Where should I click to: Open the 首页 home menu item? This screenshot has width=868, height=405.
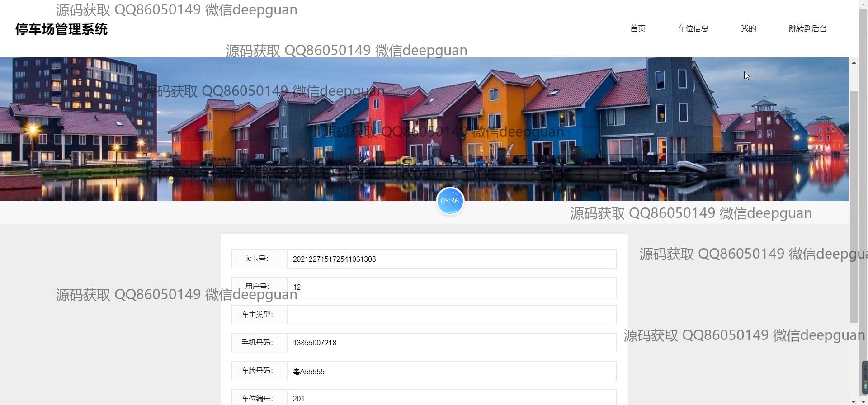coord(637,28)
